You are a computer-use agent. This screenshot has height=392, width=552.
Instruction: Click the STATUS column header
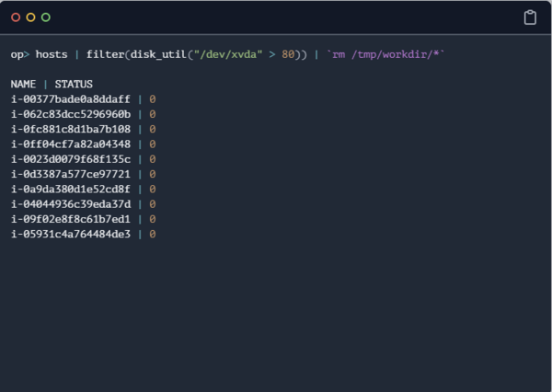(x=74, y=84)
